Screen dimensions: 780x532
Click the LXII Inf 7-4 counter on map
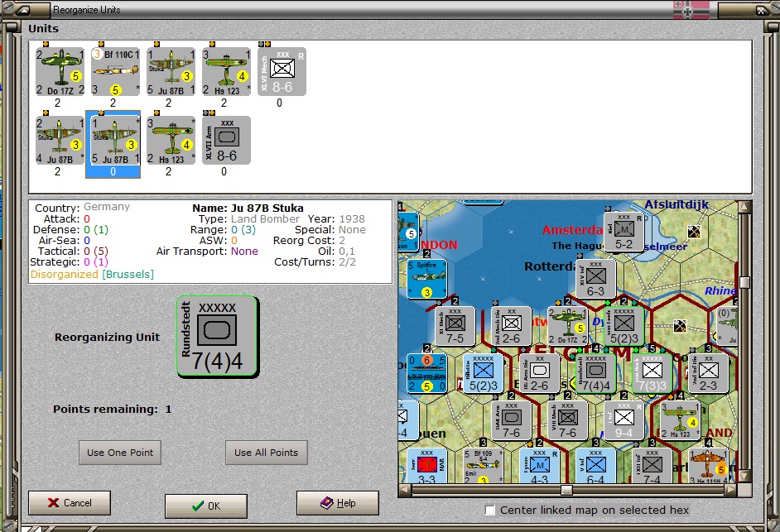point(652,466)
